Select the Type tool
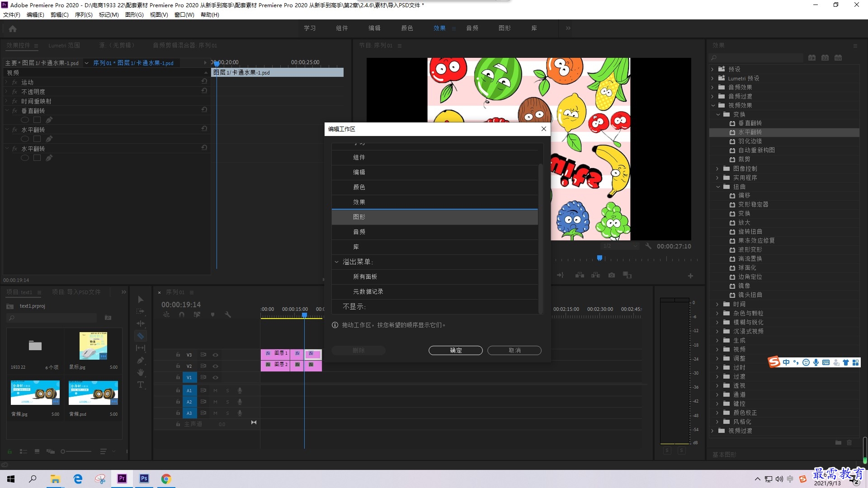The width and height of the screenshot is (868, 488). (141, 385)
